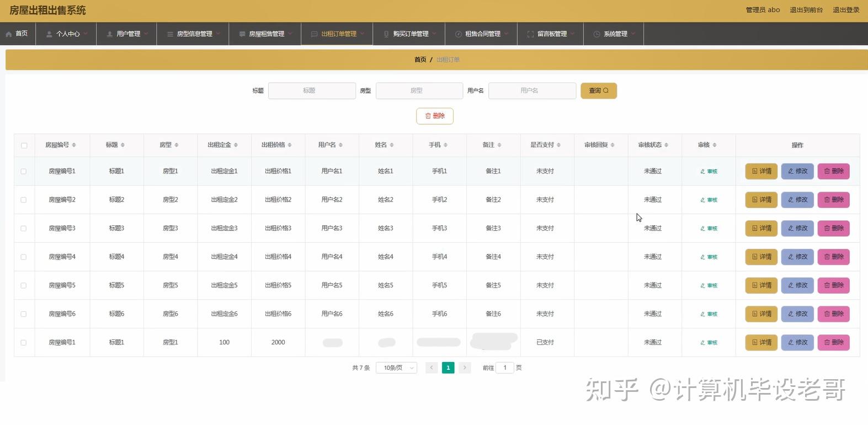Click the clock icon beside 系统管理

(597, 34)
